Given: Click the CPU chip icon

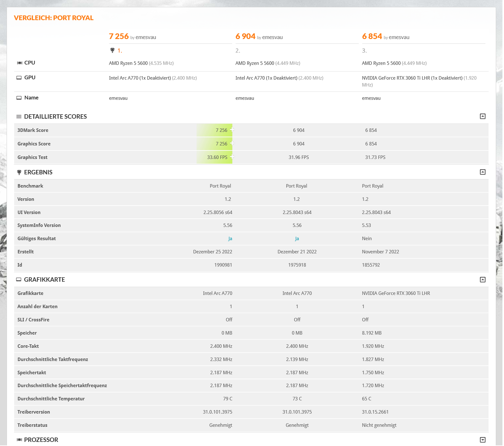Looking at the screenshot, I should pyautogui.click(x=20, y=63).
